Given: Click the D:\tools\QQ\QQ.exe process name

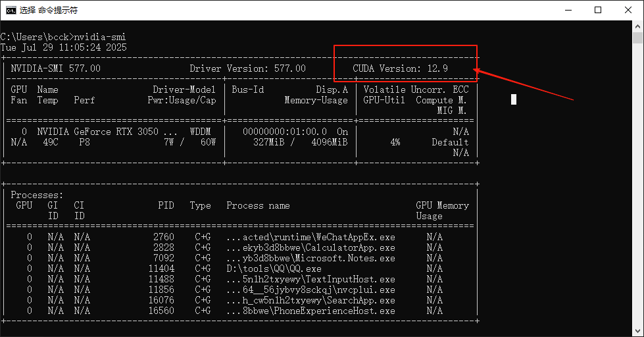Looking at the screenshot, I should point(274,269).
